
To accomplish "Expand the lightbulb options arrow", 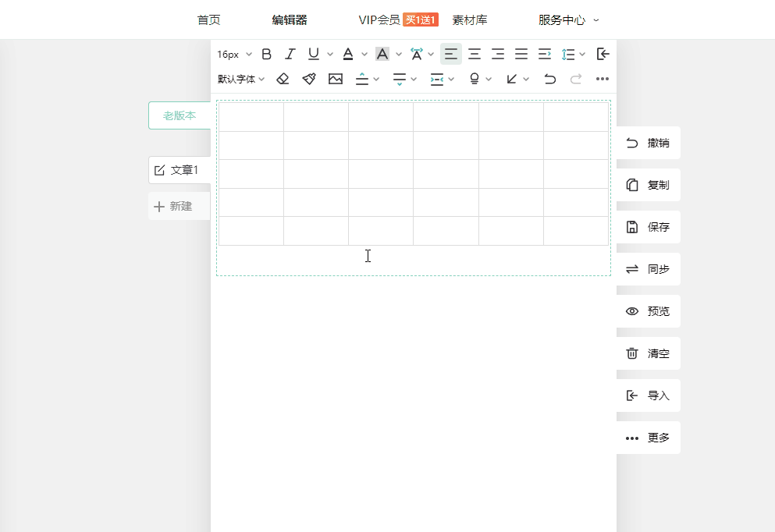I will coord(489,79).
